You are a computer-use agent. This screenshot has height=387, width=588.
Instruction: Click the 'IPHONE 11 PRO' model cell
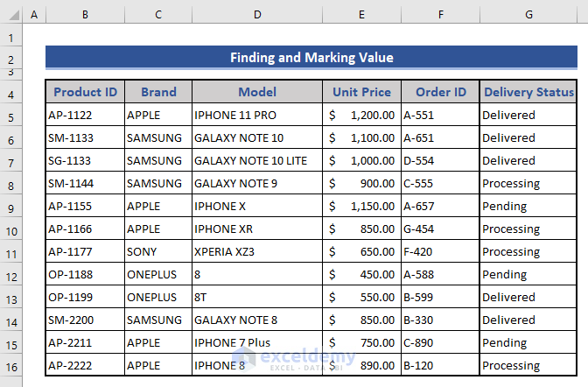[x=257, y=115]
